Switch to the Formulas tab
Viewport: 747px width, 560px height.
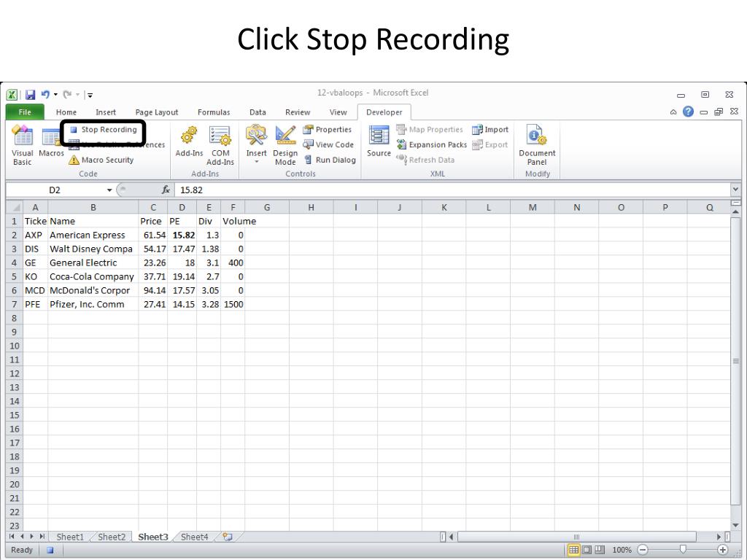(x=214, y=112)
